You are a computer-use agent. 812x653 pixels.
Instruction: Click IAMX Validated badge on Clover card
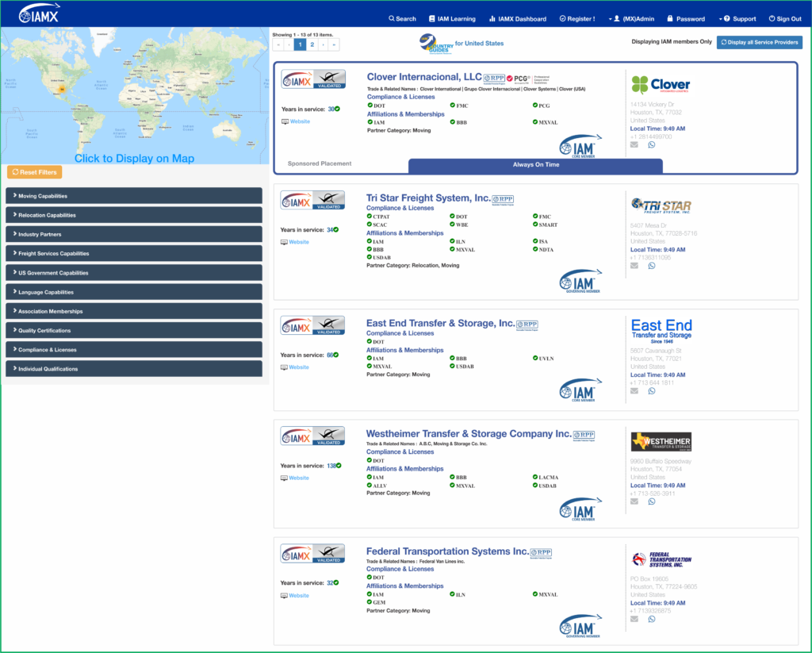(x=313, y=79)
